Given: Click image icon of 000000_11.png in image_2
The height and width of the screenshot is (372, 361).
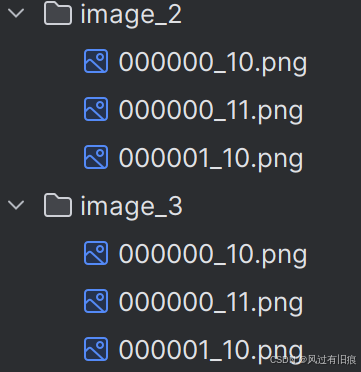Looking at the screenshot, I should click(96, 109).
